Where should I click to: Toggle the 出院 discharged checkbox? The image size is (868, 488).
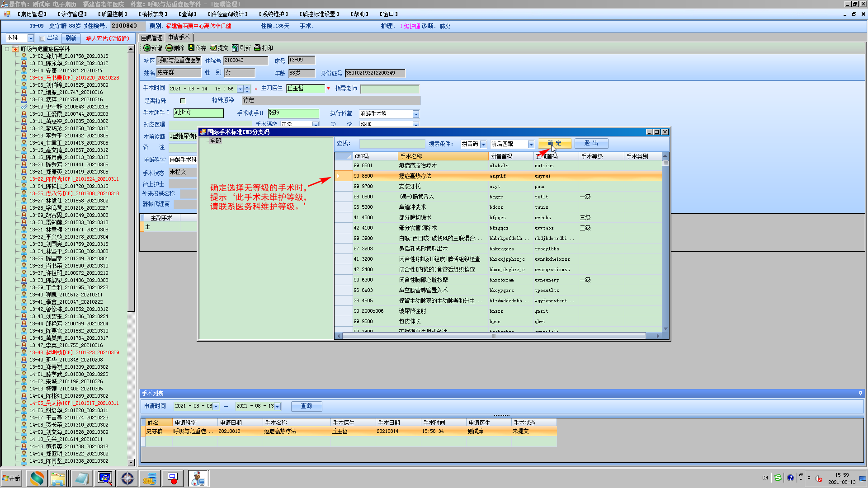(42, 38)
